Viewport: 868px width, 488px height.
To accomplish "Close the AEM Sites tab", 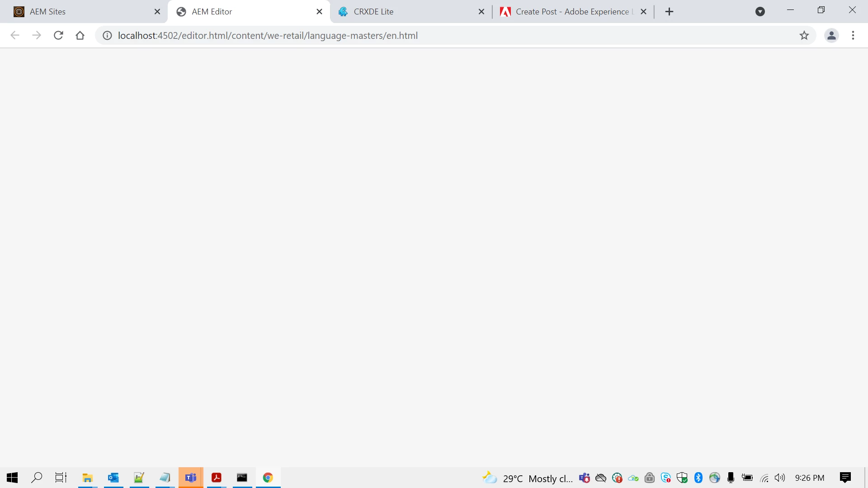I will [x=157, y=12].
